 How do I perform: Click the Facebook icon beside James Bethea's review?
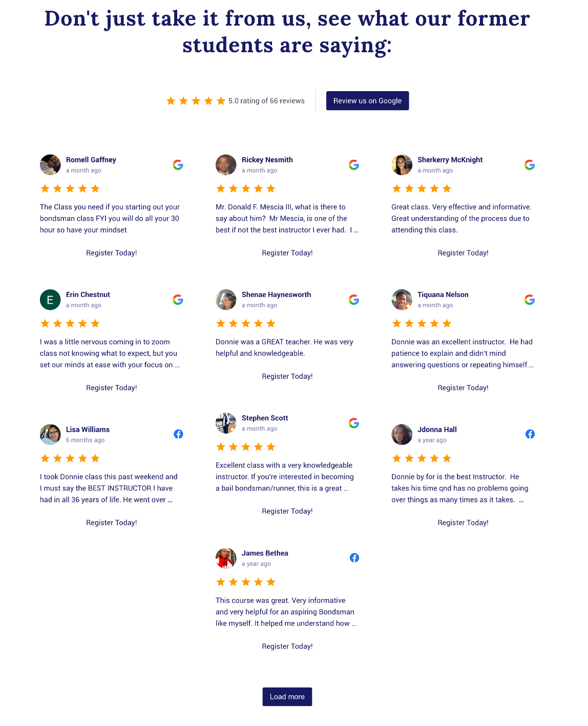[354, 558]
